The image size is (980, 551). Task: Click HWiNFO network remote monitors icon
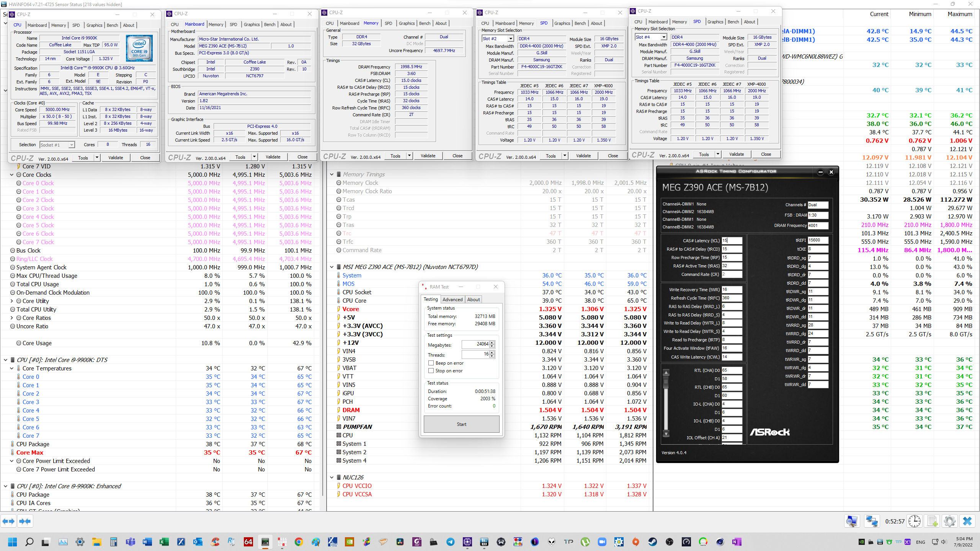[x=872, y=521]
